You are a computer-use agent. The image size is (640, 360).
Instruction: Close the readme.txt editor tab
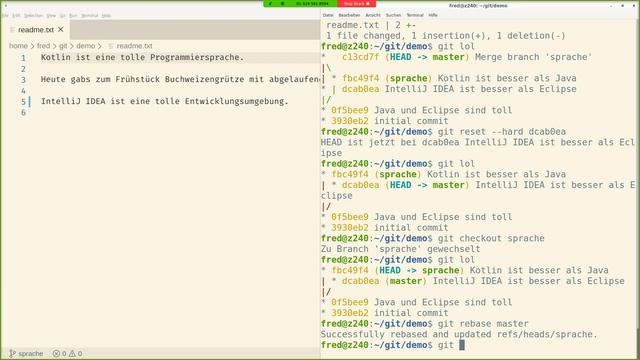[x=61, y=29]
